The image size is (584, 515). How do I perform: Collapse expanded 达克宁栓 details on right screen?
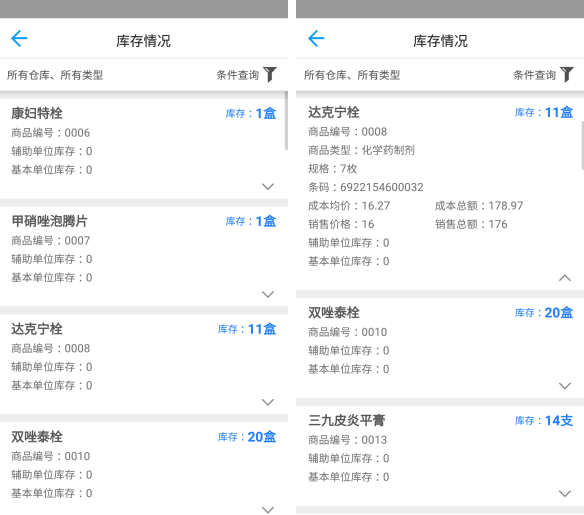[565, 278]
